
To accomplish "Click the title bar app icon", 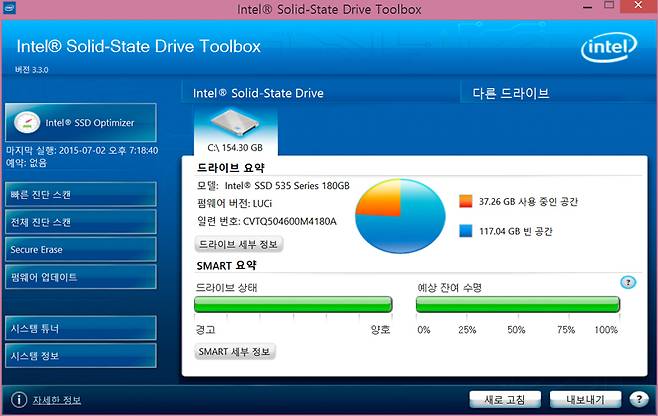I will [x=9, y=8].
